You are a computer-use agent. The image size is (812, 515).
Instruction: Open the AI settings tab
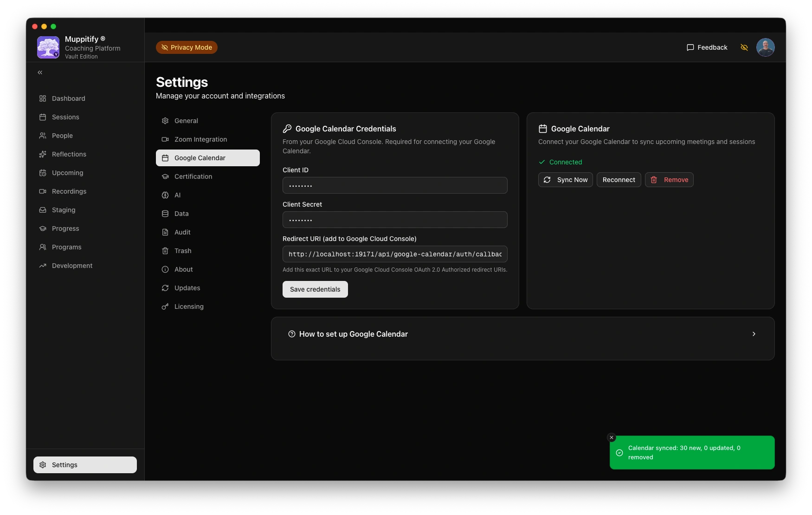177,195
